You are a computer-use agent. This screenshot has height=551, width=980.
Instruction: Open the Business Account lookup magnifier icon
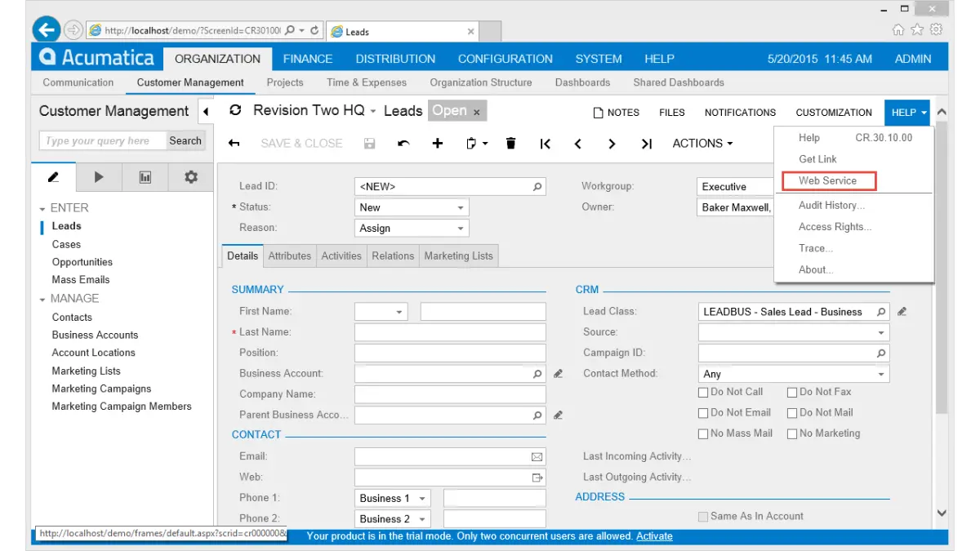[537, 373]
